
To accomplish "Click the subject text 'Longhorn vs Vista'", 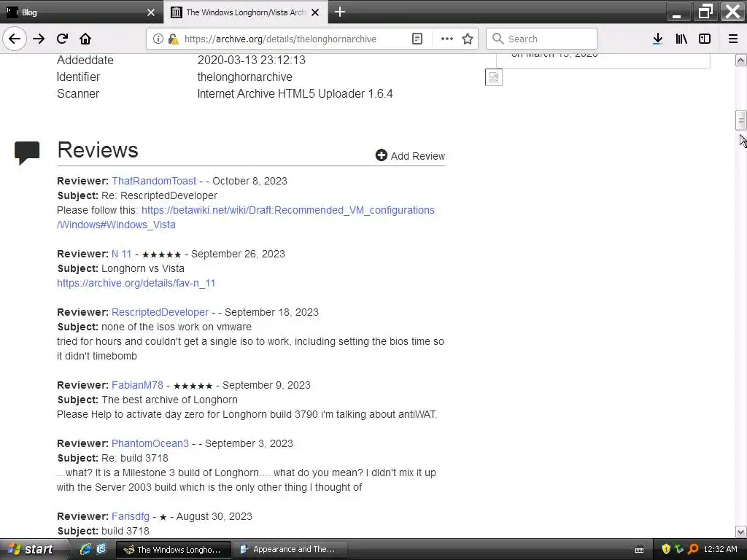I will click(143, 268).
